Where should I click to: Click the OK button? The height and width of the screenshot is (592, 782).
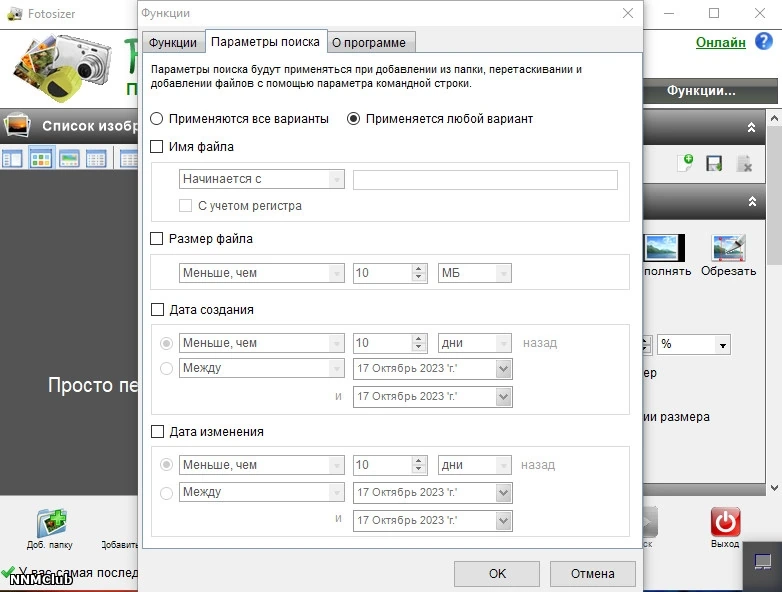pyautogui.click(x=497, y=574)
